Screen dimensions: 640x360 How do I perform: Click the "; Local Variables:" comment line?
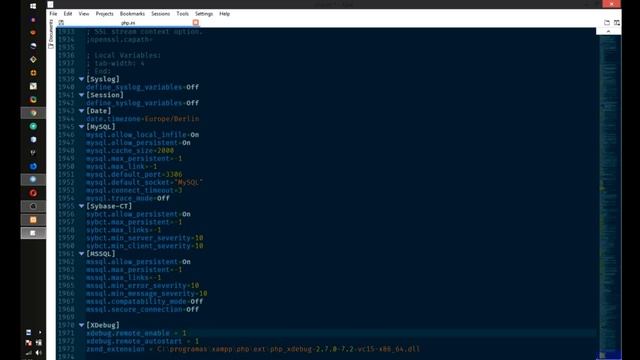pyautogui.click(x=124, y=56)
